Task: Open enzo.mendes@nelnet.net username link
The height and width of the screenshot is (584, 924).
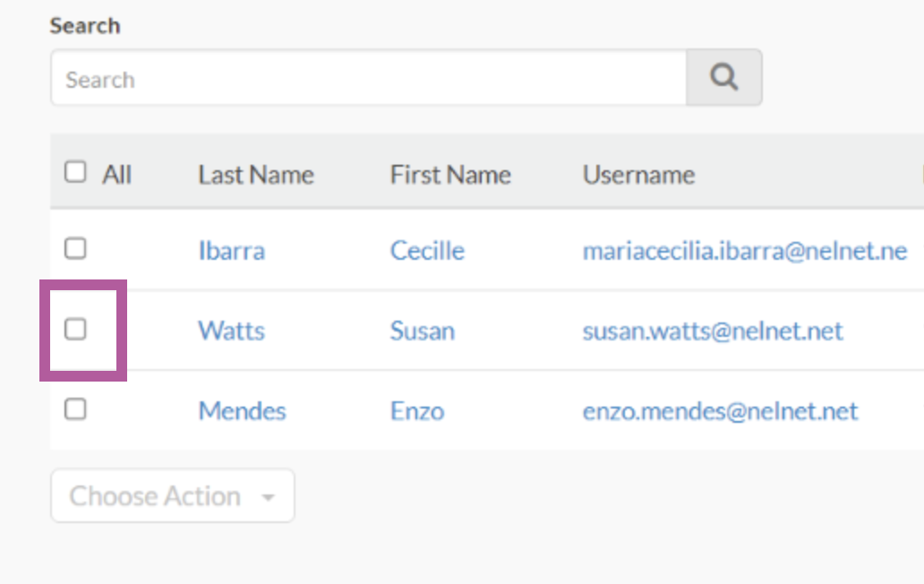Action: (x=720, y=411)
